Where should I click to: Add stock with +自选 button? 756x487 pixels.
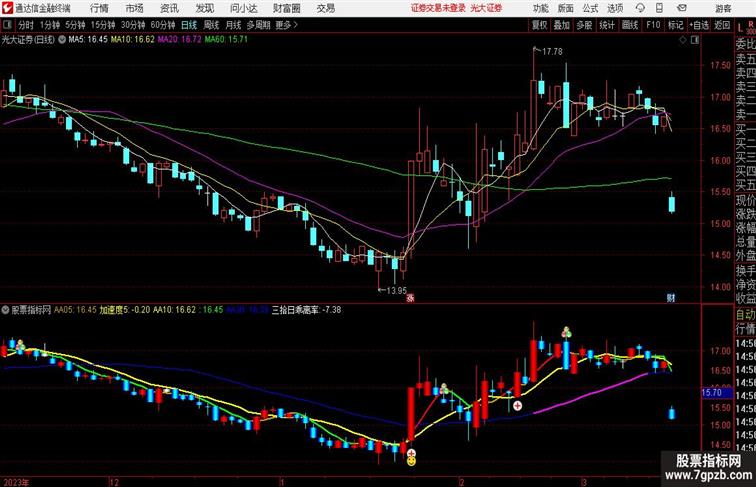tap(699, 25)
